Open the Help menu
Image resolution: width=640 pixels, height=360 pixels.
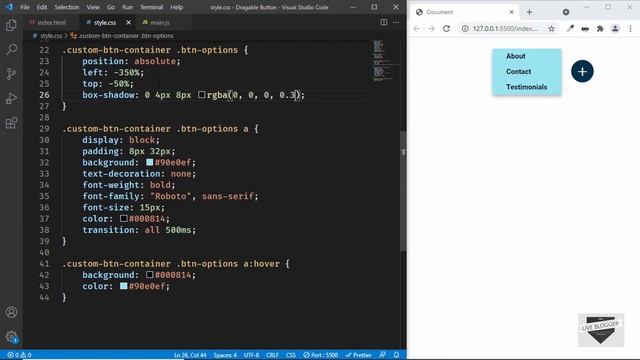[x=176, y=7]
